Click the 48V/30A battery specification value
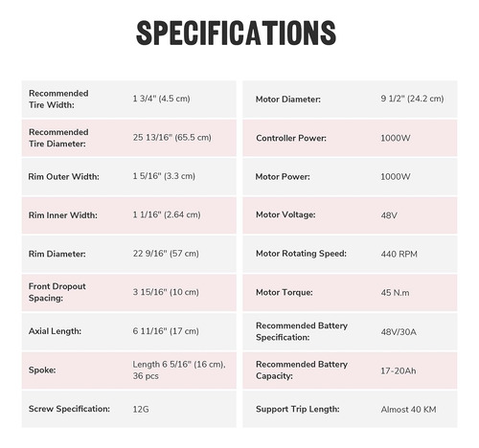Screen dimensions: 479x448 pos(399,332)
